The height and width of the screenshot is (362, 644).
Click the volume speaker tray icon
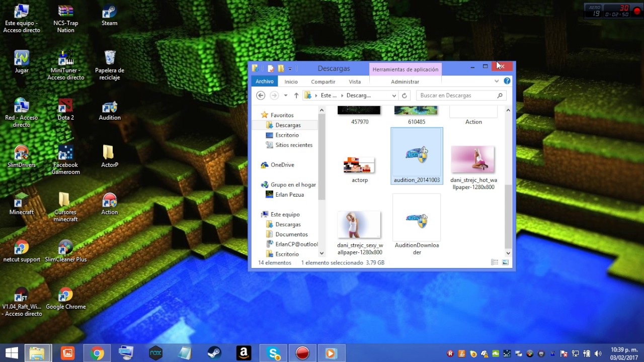point(598,353)
